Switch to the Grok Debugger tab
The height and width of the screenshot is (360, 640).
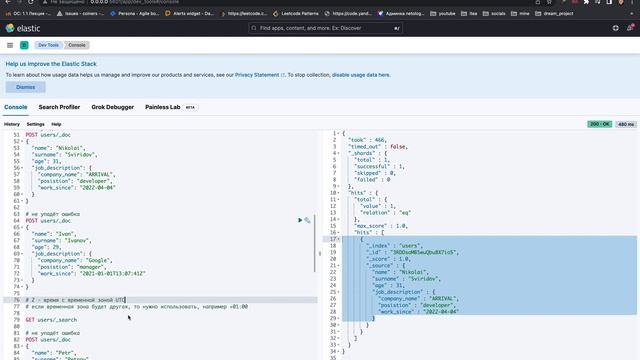coord(113,107)
